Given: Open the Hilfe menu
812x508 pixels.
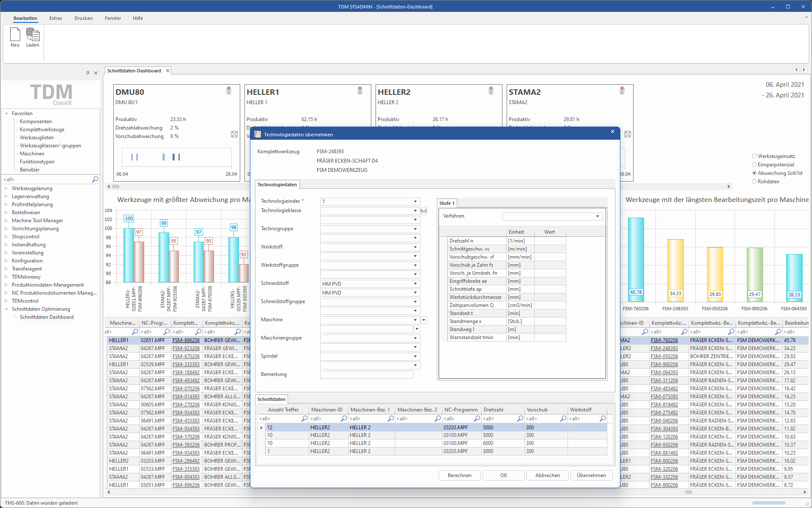Looking at the screenshot, I should [138, 18].
